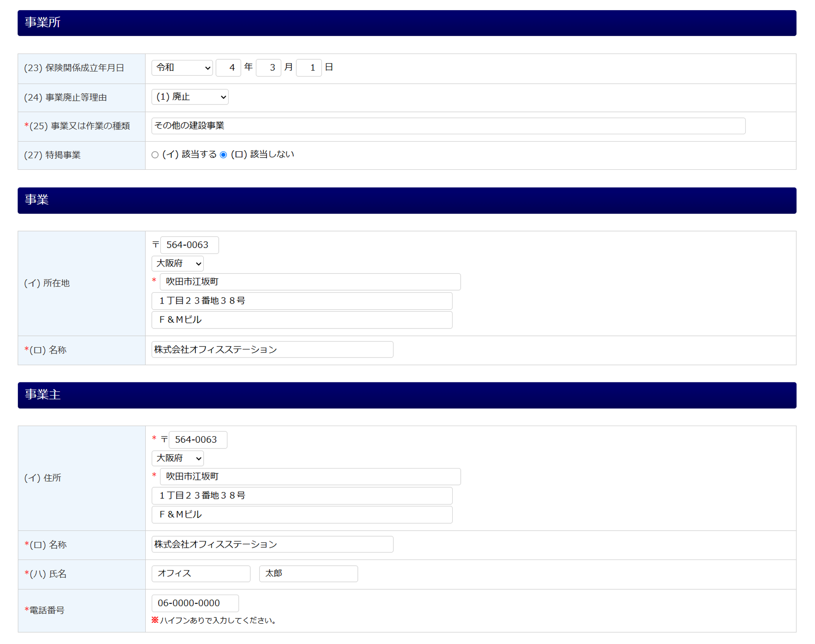Open the 令和 era dropdown
815x644 pixels.
[182, 68]
